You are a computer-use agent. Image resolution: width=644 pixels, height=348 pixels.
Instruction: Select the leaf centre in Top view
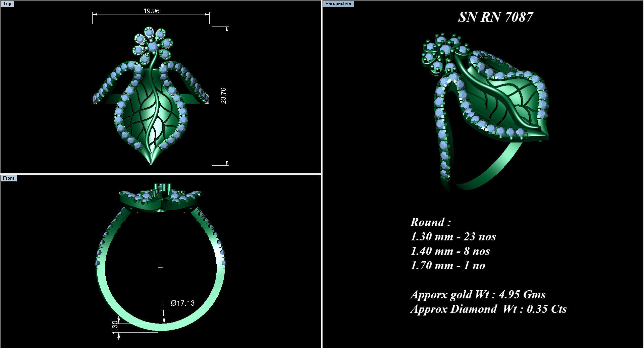click(x=151, y=117)
